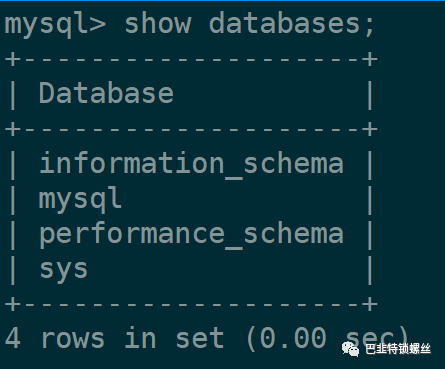Image resolution: width=445 pixels, height=369 pixels.
Task: Click the 巴韭特锁螺丝 watermark text
Action: click(x=398, y=349)
